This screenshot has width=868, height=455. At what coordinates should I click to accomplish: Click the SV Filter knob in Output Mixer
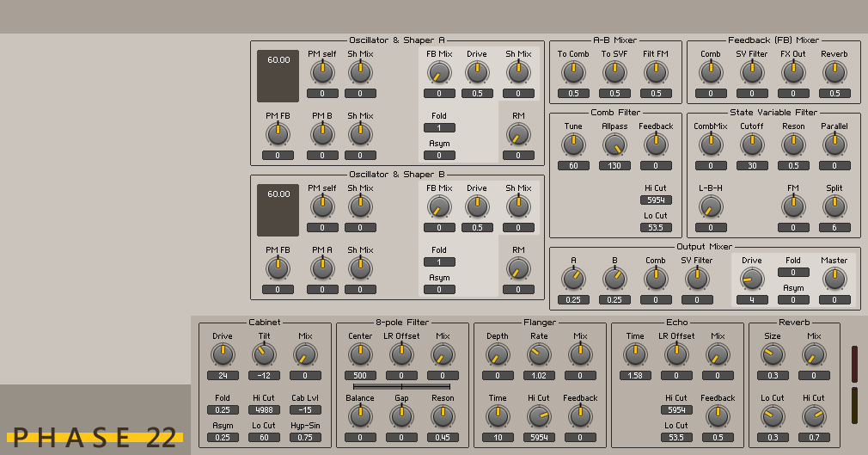coord(697,279)
